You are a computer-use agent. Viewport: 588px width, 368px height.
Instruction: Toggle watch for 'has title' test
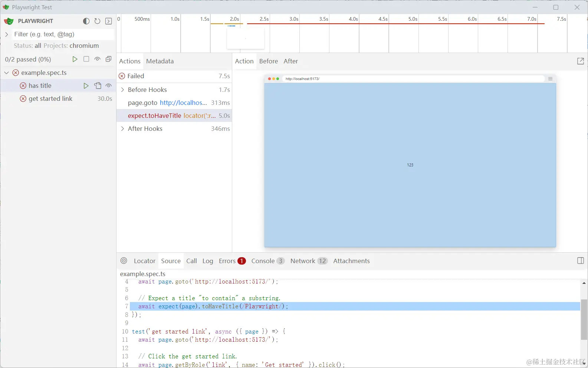108,86
